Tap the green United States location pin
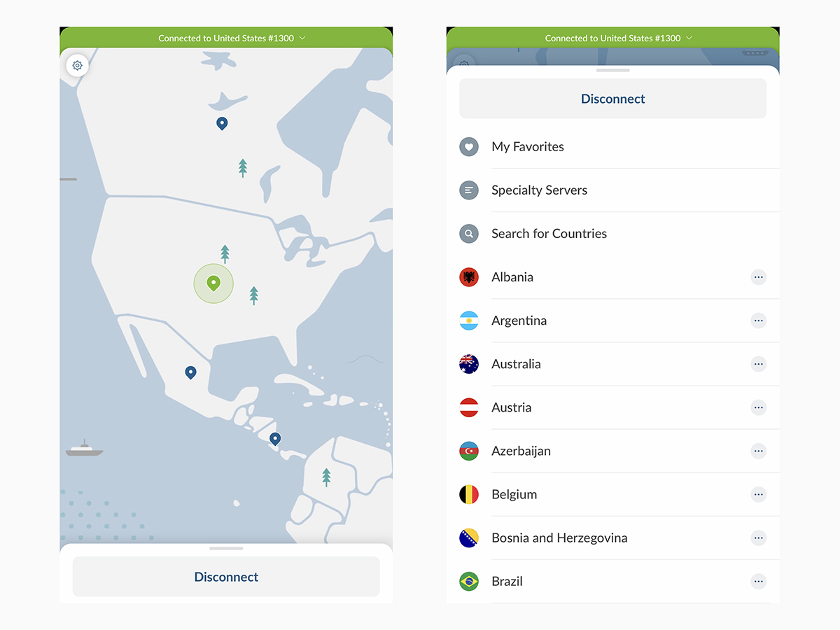840x630 pixels. coord(213,283)
